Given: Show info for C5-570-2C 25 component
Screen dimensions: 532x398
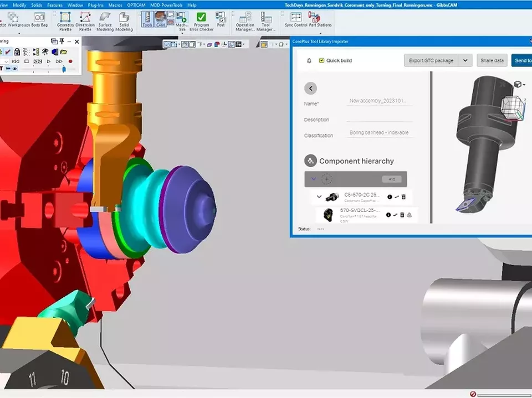Looking at the screenshot, I should click(x=390, y=197).
